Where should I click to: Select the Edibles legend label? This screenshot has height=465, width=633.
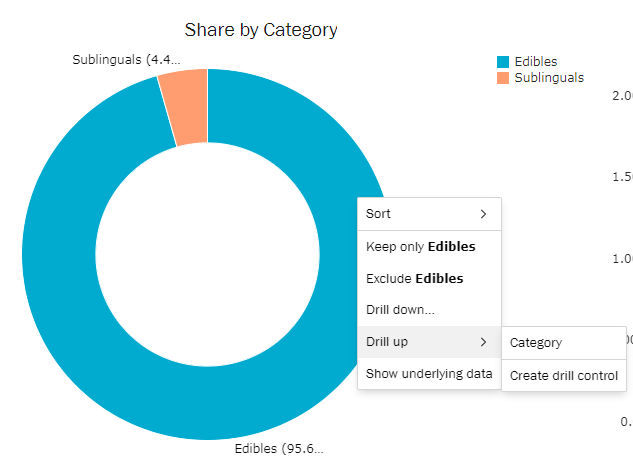tap(536, 62)
